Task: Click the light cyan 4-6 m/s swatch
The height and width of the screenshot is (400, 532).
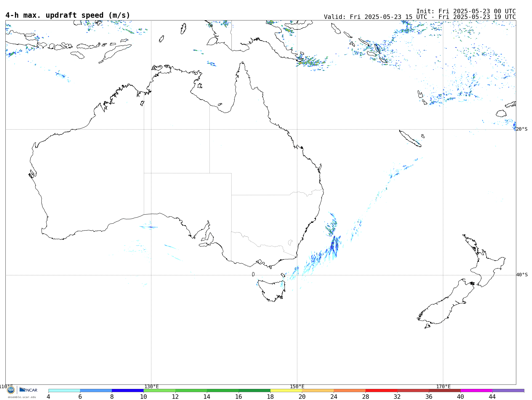Action: [64, 391]
